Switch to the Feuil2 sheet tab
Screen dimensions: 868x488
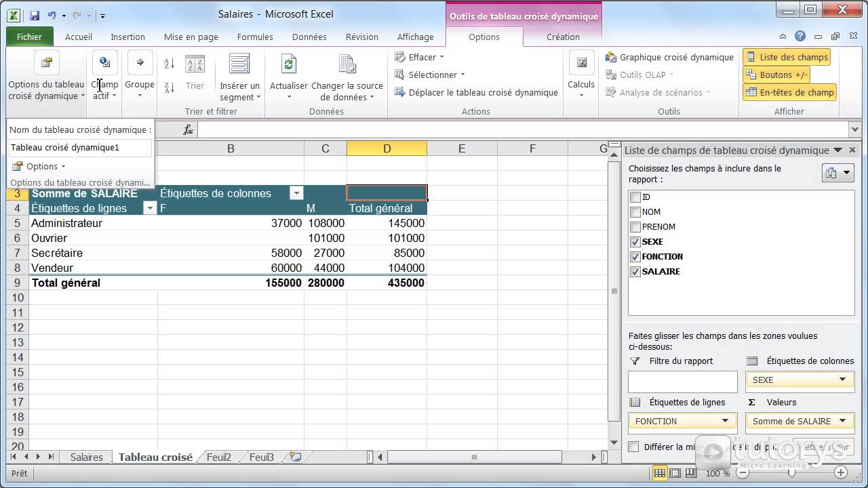click(x=219, y=457)
